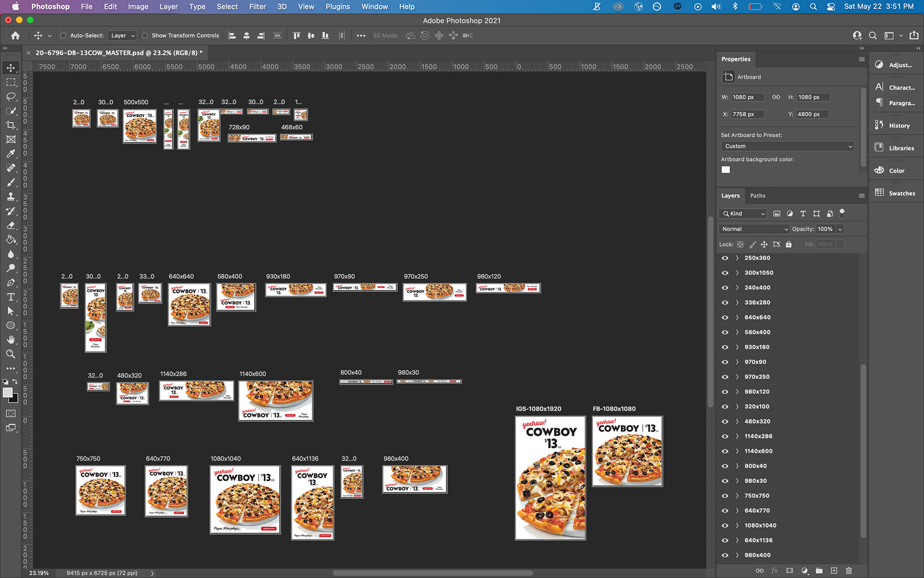The height and width of the screenshot is (578, 924).
Task: Open the Opacity value dropdown arrow
Action: (840, 229)
